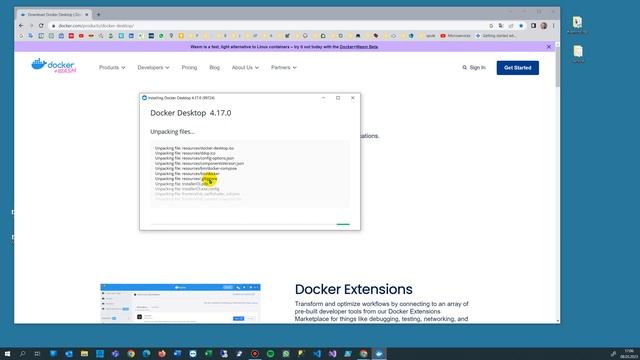The width and height of the screenshot is (640, 360).
Task: Click the Unpacking files status text
Action: 172,132
